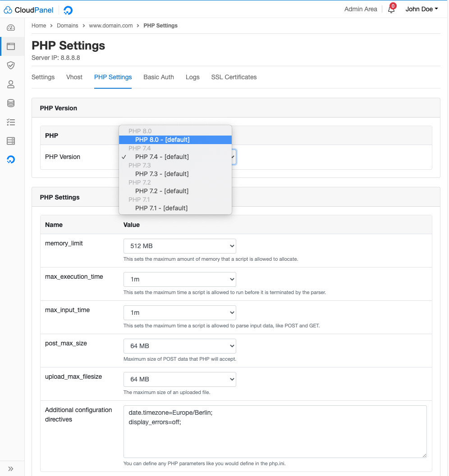Open the domains window sidebar icon
Image resolution: width=449 pixels, height=476 pixels.
[11, 46]
